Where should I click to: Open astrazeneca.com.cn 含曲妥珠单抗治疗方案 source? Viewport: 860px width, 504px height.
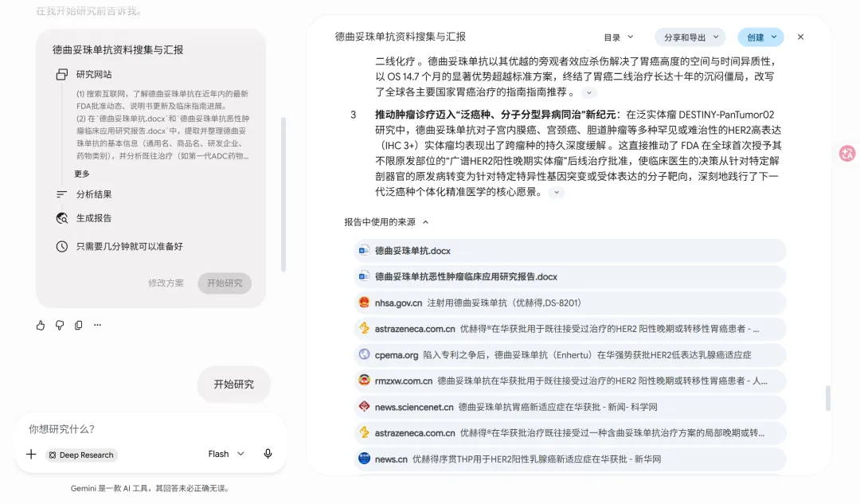pos(570,432)
